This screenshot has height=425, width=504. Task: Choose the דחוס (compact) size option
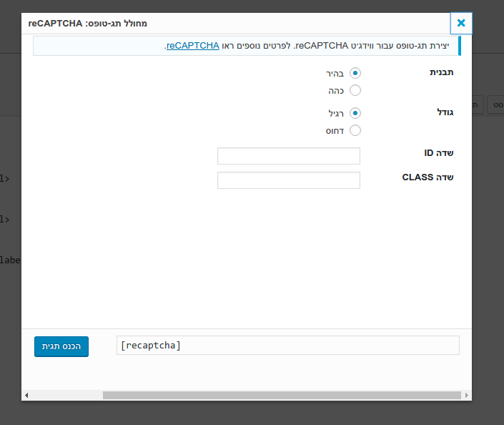pos(355,130)
